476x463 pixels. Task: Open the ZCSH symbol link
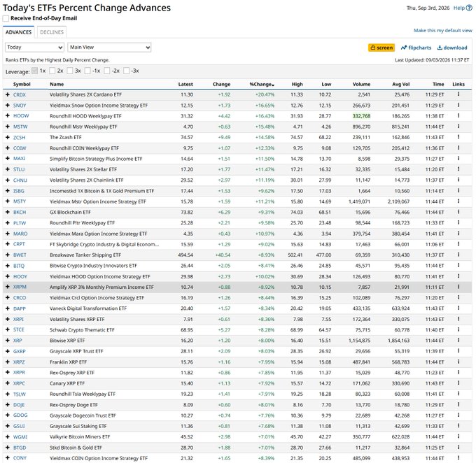[19, 138]
